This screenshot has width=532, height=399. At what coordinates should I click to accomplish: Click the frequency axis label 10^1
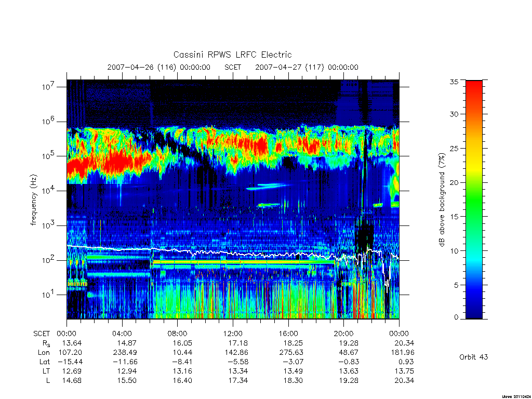(x=48, y=295)
